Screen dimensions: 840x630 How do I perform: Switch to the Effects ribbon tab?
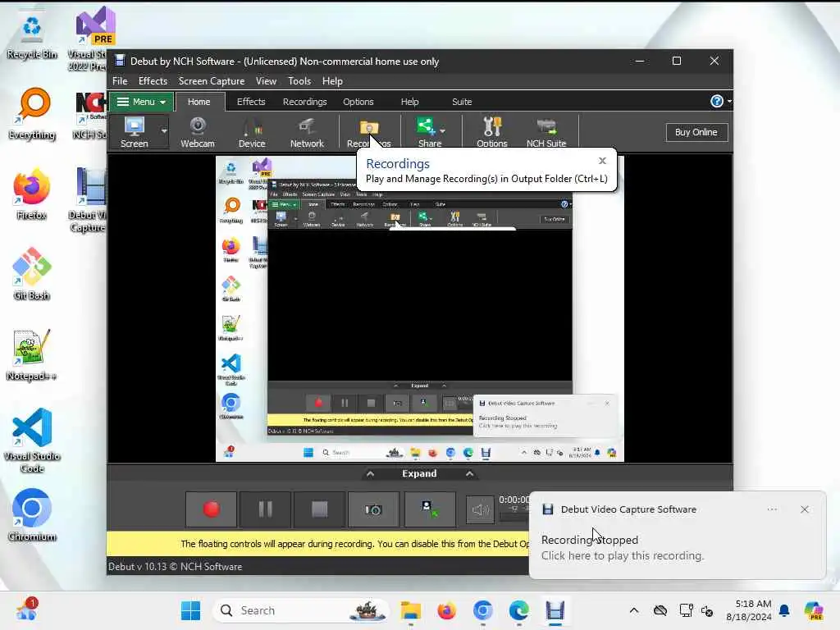(x=251, y=102)
